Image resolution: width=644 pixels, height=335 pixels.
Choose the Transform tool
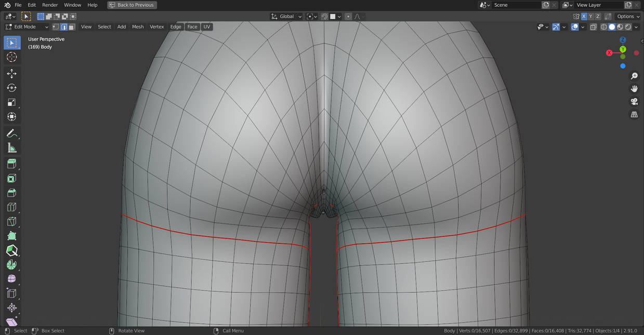pyautogui.click(x=12, y=117)
